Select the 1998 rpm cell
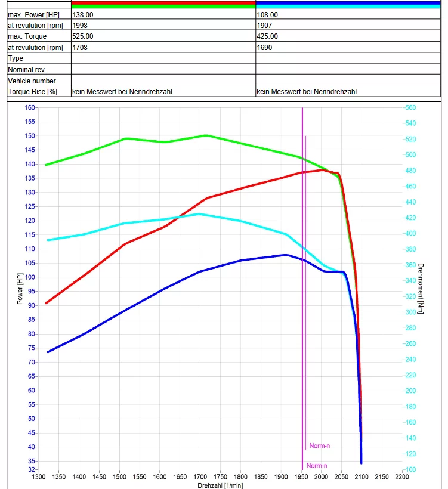The width and height of the screenshot is (448, 489). 80,25
